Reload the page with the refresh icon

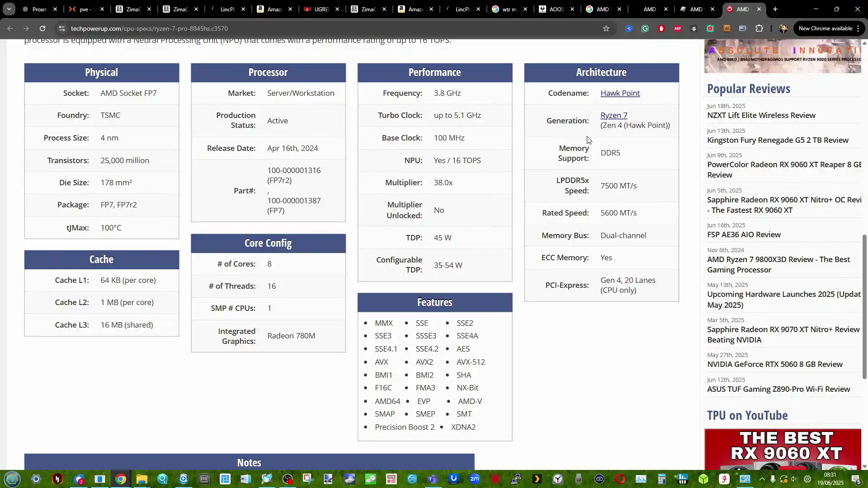point(42,28)
